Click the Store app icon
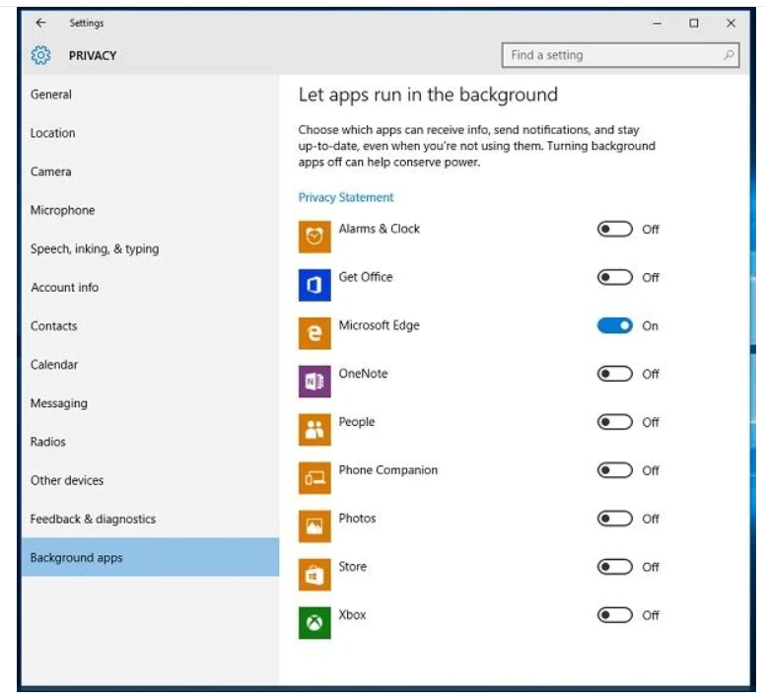 click(x=314, y=575)
